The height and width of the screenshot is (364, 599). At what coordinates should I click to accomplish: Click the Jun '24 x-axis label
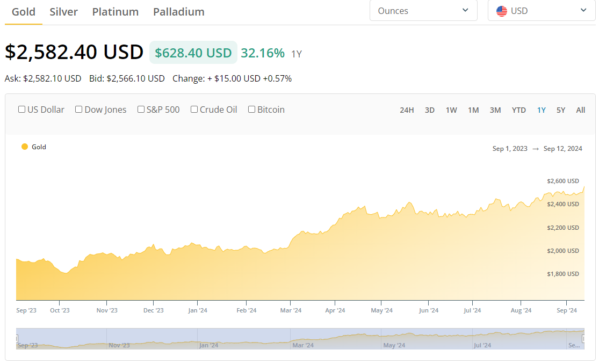click(x=429, y=310)
